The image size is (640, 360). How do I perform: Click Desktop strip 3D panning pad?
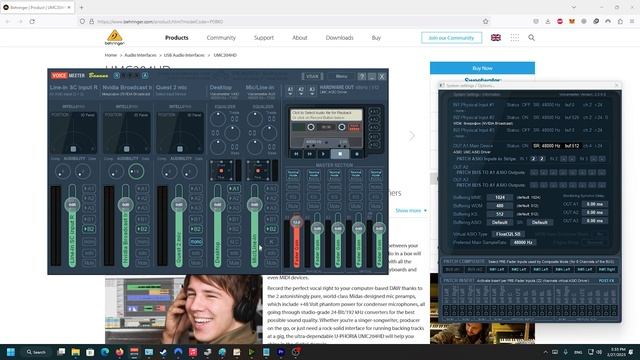pyautogui.click(x=222, y=170)
